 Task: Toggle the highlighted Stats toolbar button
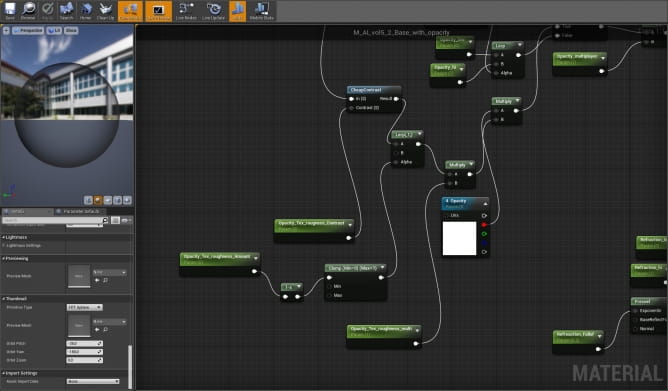pyautogui.click(x=237, y=11)
